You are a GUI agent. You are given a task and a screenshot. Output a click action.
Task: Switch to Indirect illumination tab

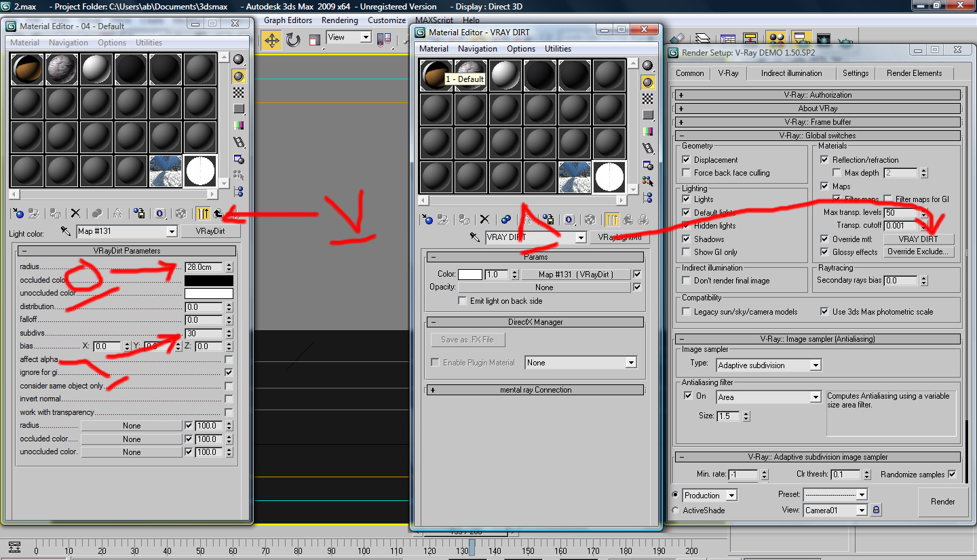pos(791,73)
